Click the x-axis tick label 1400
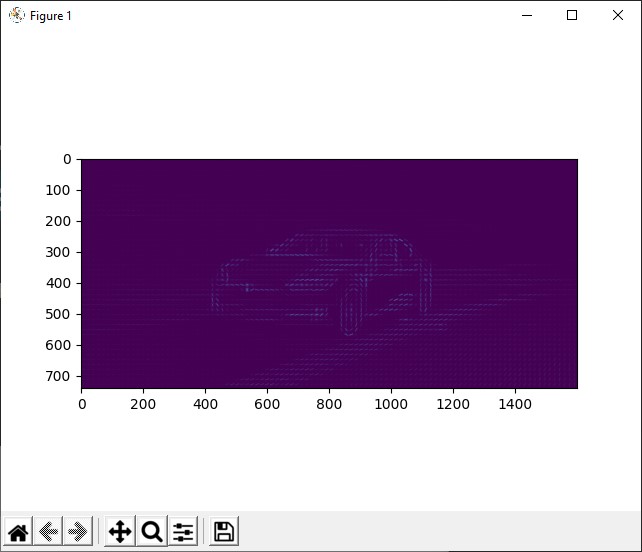 (515, 404)
